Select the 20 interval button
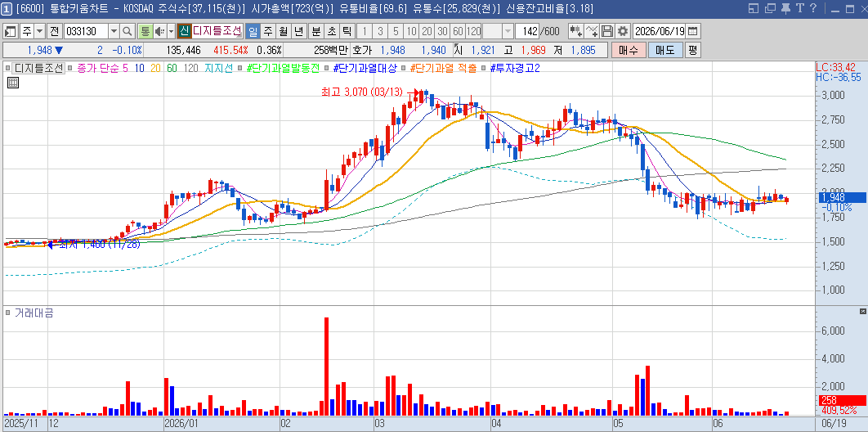Viewport: 868px width, 432px height. click(x=427, y=31)
